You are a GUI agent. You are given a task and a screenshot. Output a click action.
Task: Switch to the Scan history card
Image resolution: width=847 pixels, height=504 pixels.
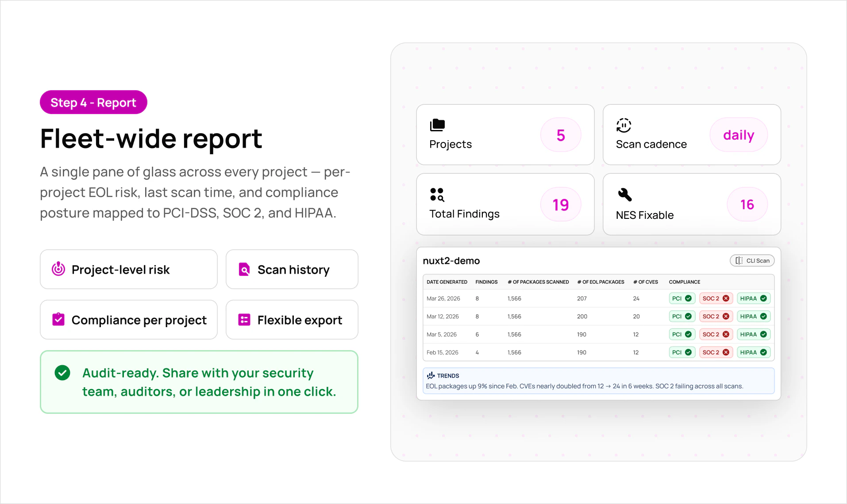tap(292, 269)
